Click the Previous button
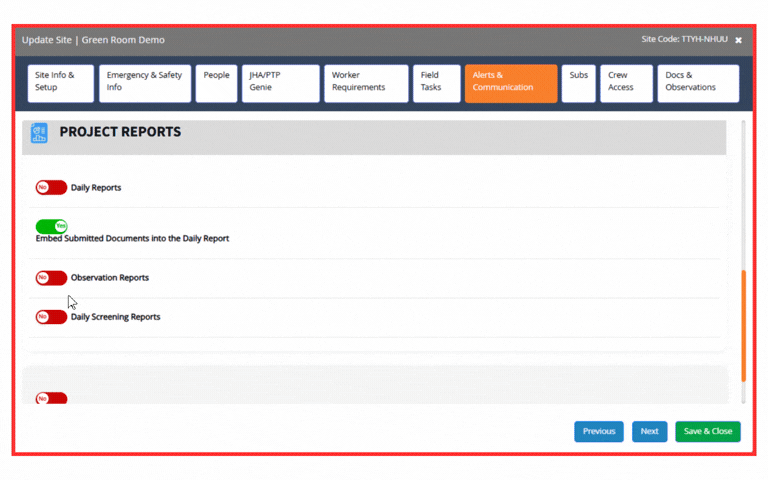This screenshot has width=768, height=480. click(599, 432)
